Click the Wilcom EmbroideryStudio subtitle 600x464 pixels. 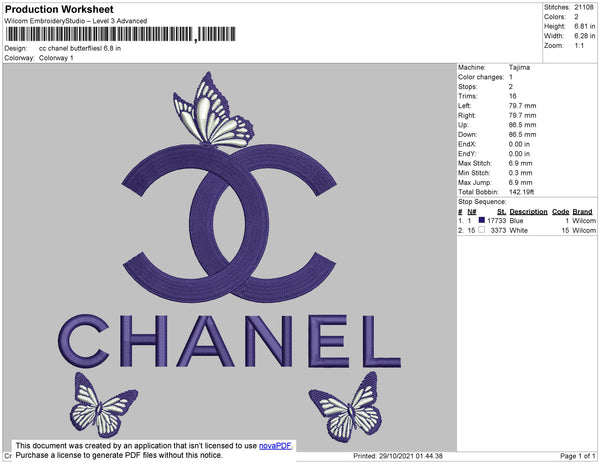coord(76,21)
